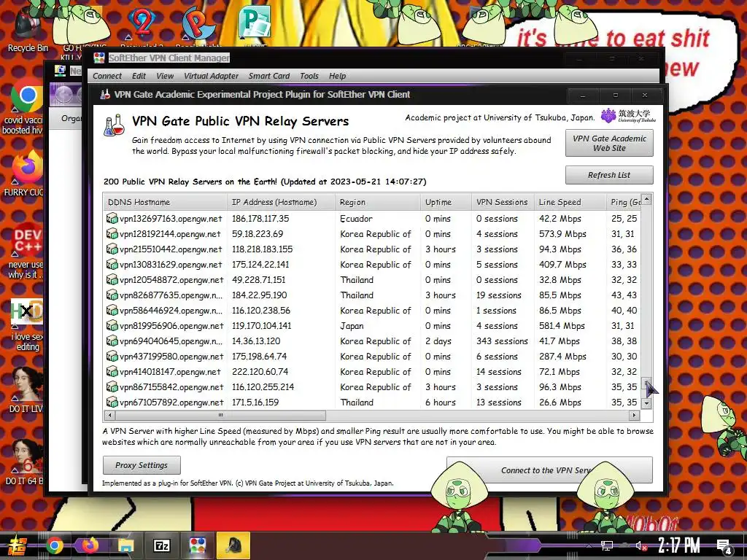The width and height of the screenshot is (747, 560).
Task: Select the Japan region cell
Action: pyautogui.click(x=352, y=326)
